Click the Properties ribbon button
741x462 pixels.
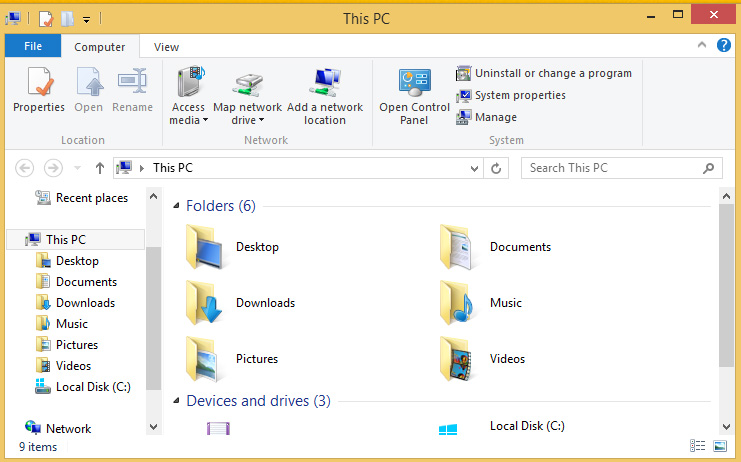pos(39,90)
